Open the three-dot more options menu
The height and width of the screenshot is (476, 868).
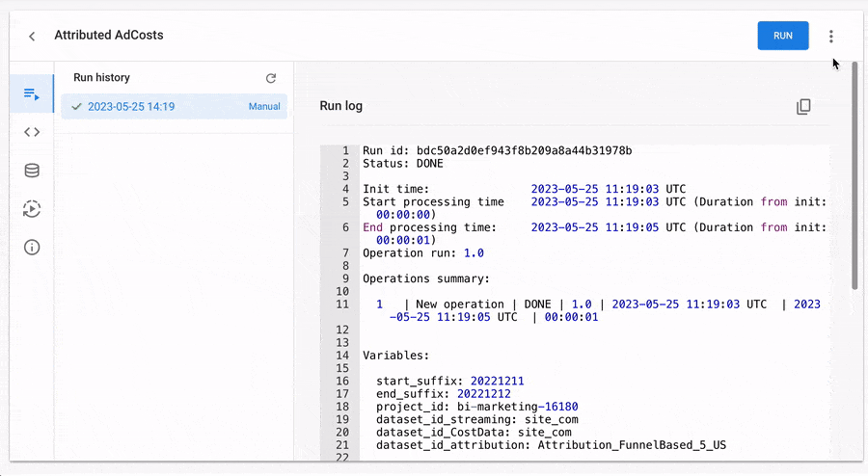coord(831,36)
